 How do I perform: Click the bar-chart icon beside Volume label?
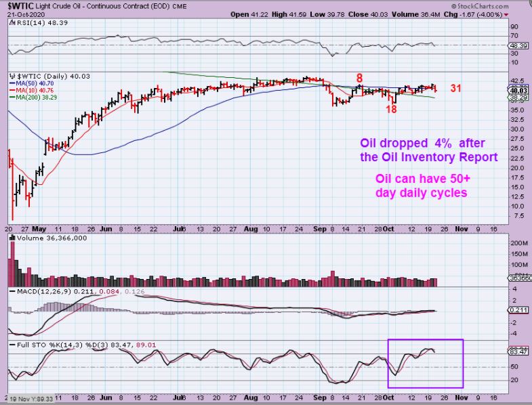pyautogui.click(x=13, y=238)
